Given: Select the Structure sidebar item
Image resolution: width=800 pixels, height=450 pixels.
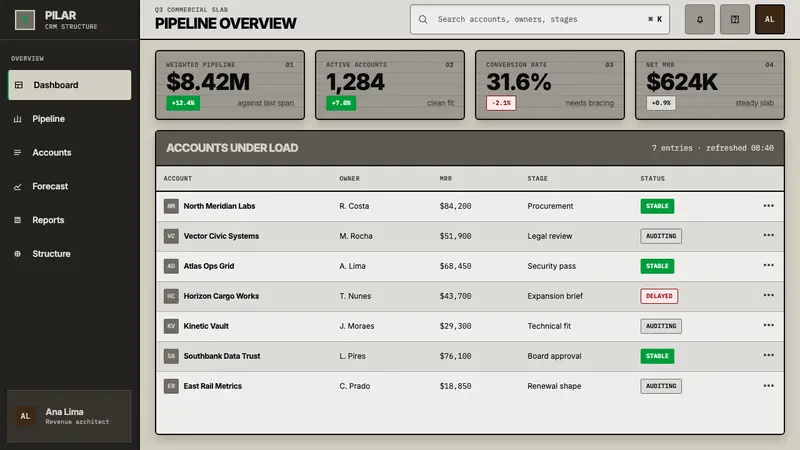Looking at the screenshot, I should [x=69, y=254].
